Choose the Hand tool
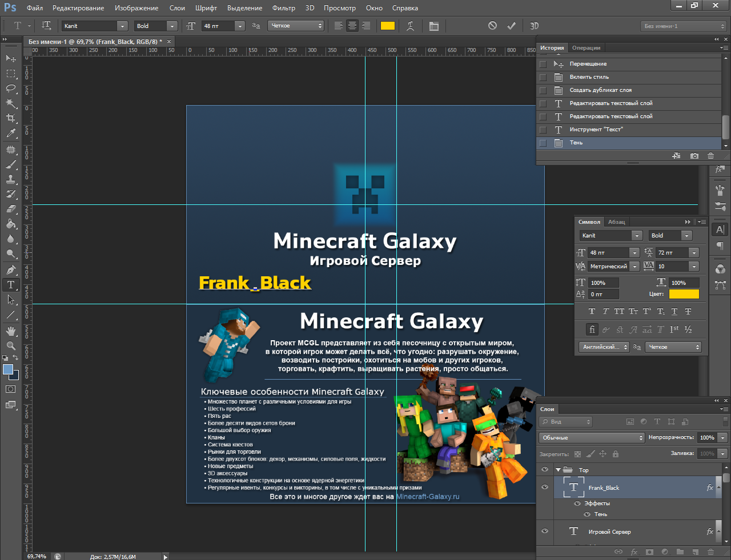Screen dimensions: 731x560 point(10,331)
